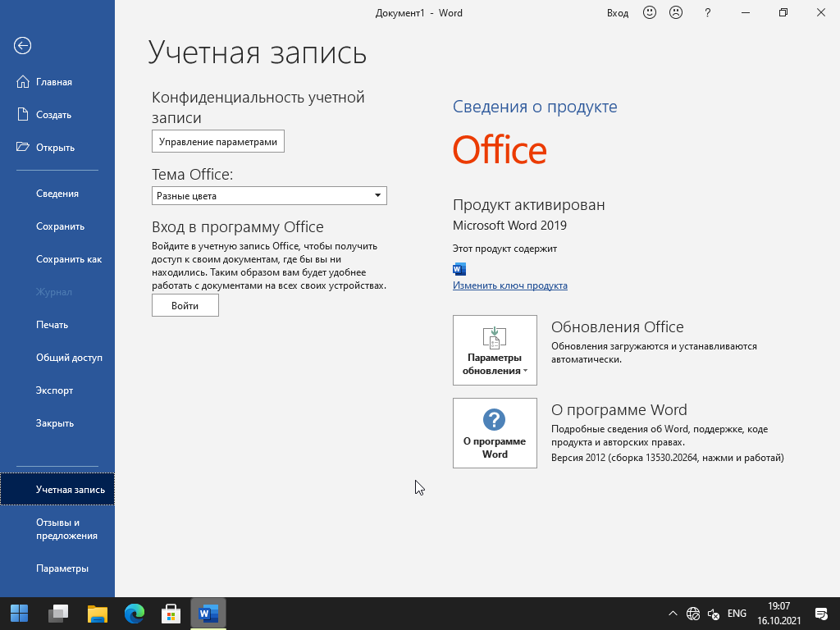Click the Войти button
This screenshot has height=630, width=840.
pyautogui.click(x=185, y=305)
